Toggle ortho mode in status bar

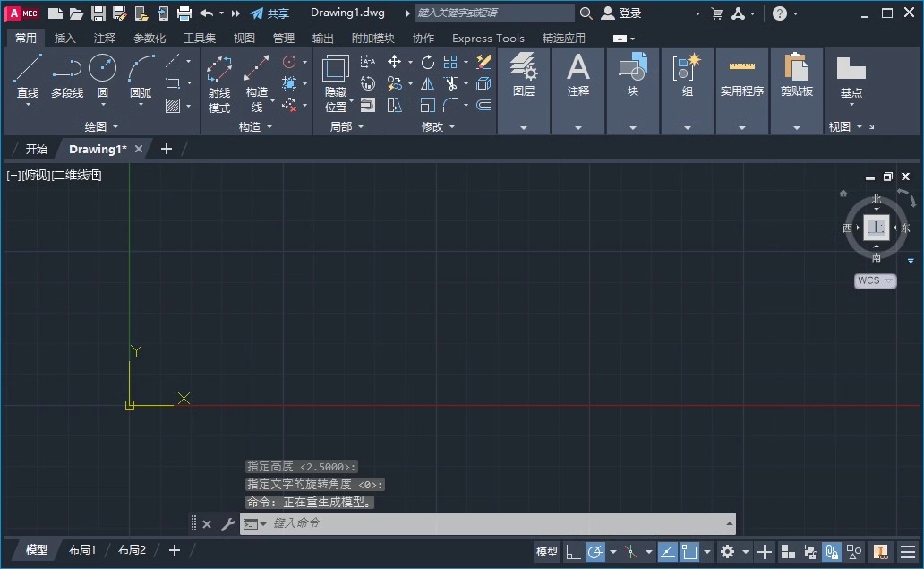point(573,552)
